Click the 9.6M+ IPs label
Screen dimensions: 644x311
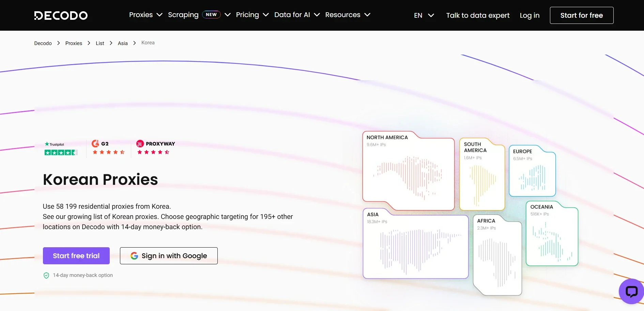point(376,145)
